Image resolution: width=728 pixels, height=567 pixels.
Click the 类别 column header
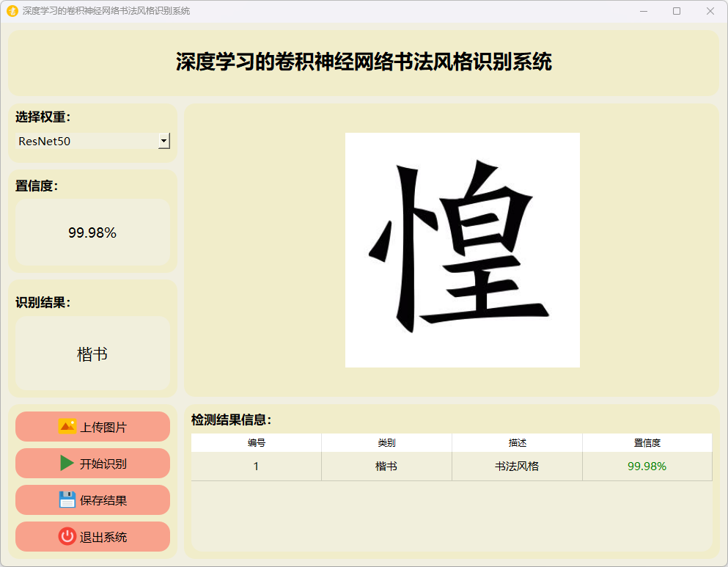click(386, 443)
